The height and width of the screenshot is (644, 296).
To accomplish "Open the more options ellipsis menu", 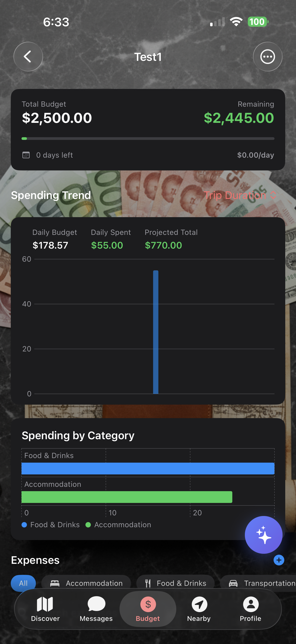I will [268, 57].
